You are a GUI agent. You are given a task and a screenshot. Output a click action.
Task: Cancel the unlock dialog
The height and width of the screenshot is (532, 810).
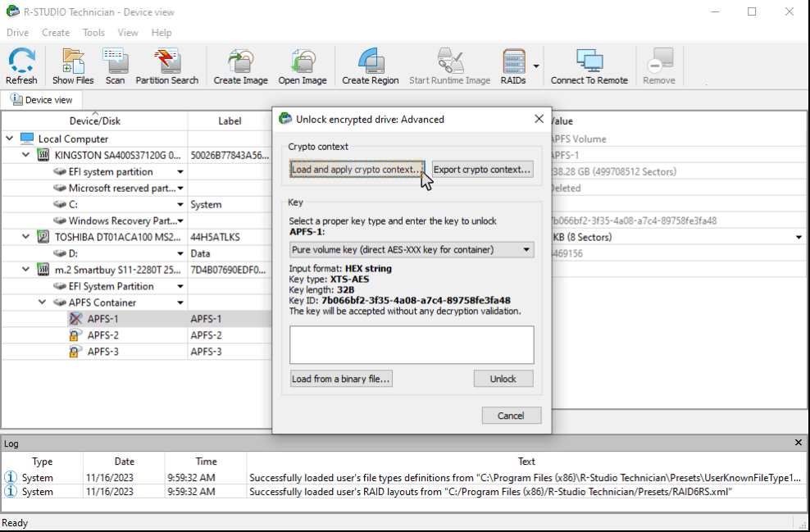coord(512,416)
